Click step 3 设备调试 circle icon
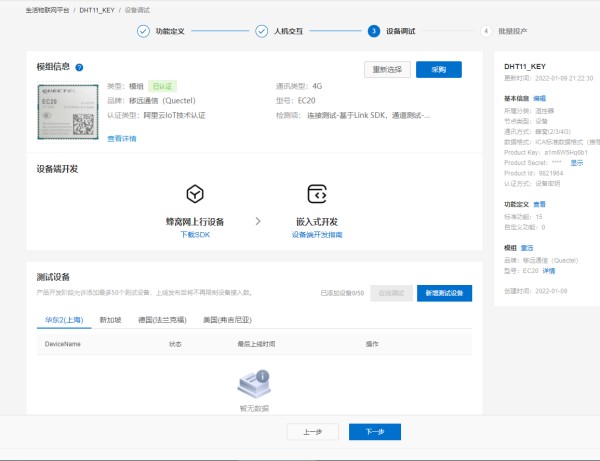 click(x=374, y=31)
